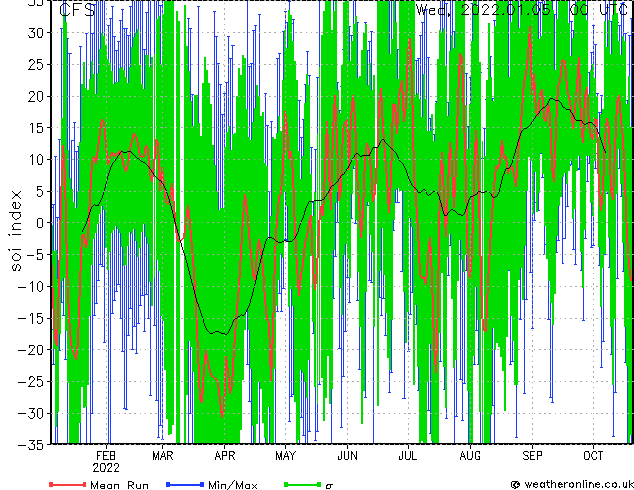Click the '-25' y-axis value
The width and height of the screenshot is (634, 490).
(x=31, y=382)
